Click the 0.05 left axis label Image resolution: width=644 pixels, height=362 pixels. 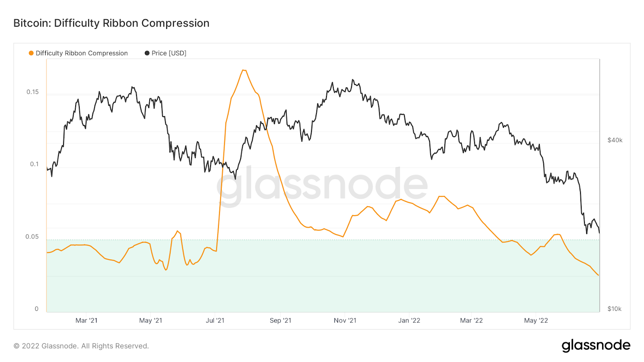click(x=32, y=237)
